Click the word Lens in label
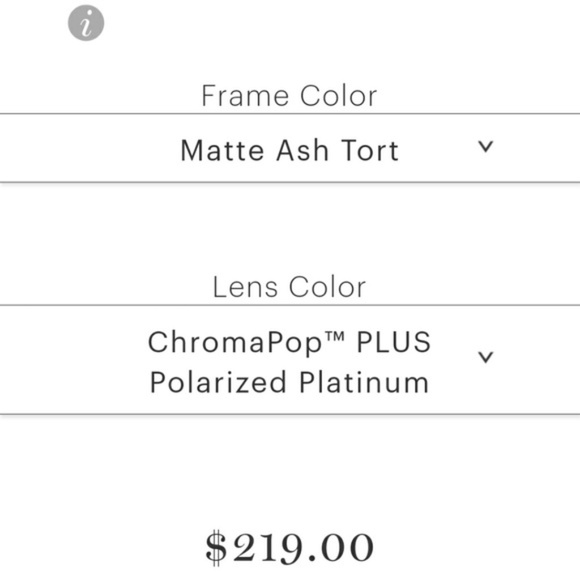580x580 pixels. click(x=245, y=287)
